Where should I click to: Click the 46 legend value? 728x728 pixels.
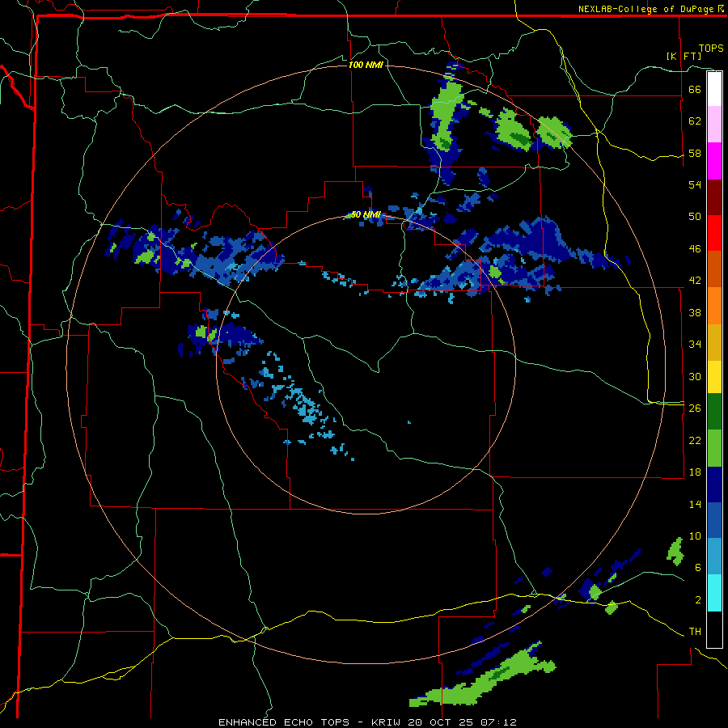695,249
